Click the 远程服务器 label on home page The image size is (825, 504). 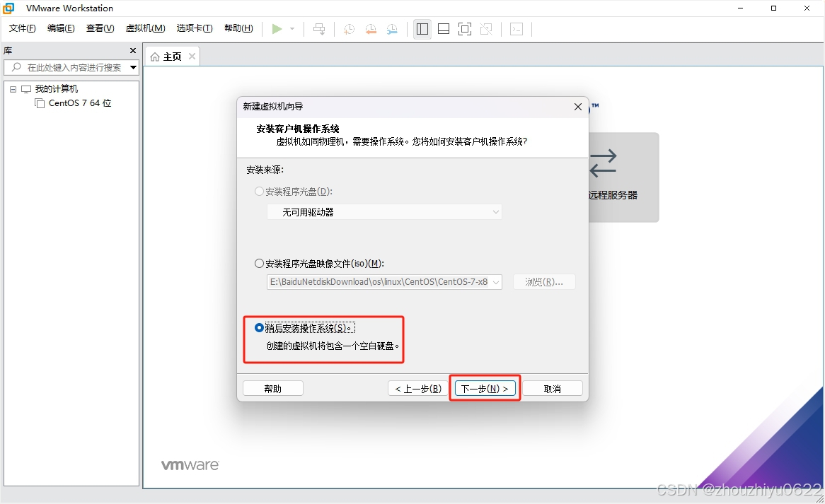pos(613,195)
